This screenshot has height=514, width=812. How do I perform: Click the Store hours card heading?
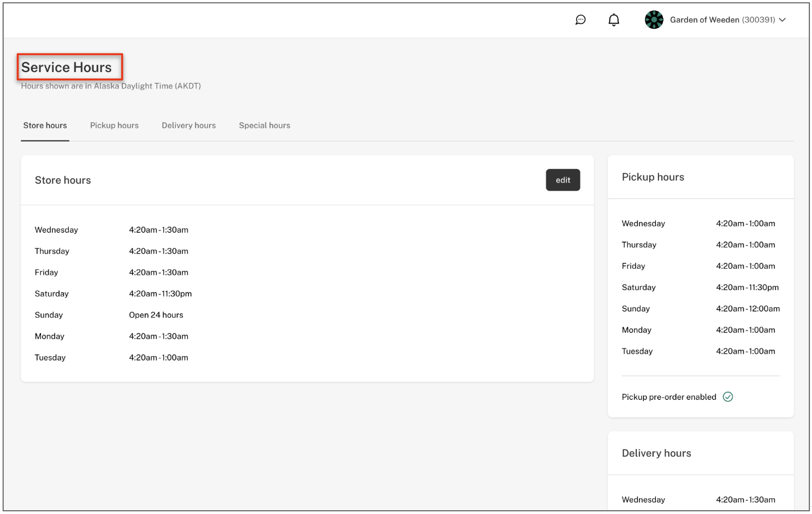[63, 180]
